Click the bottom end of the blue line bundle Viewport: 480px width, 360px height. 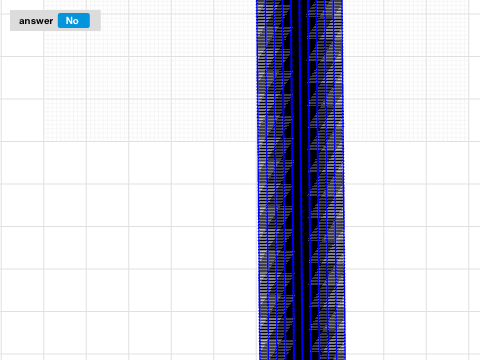(302, 357)
